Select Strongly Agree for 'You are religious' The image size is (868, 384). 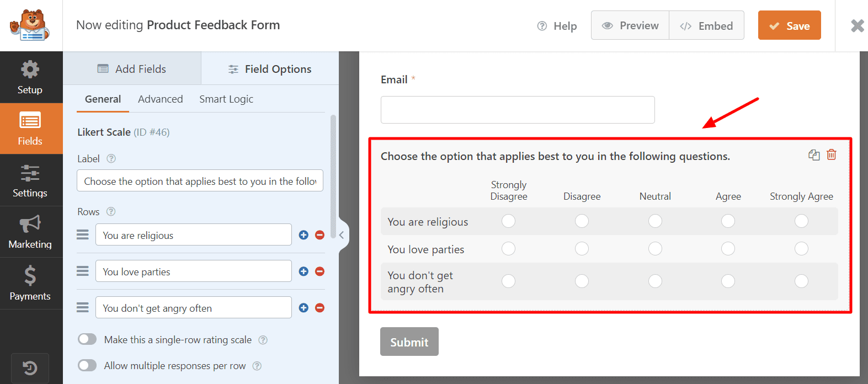[x=801, y=221]
